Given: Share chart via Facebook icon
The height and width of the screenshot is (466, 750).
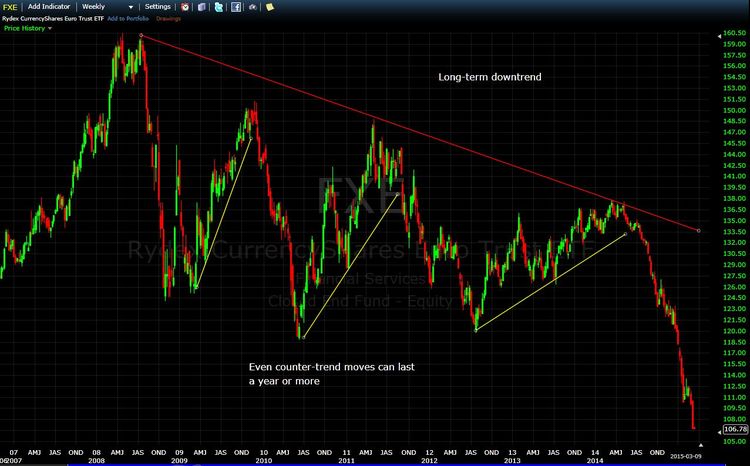Looking at the screenshot, I should (235, 6).
